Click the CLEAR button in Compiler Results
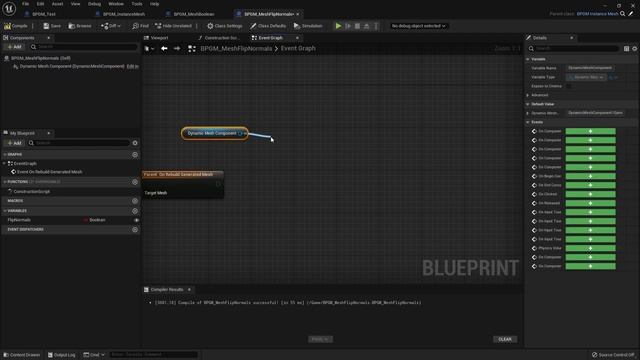This screenshot has width=640, height=360. 505,339
